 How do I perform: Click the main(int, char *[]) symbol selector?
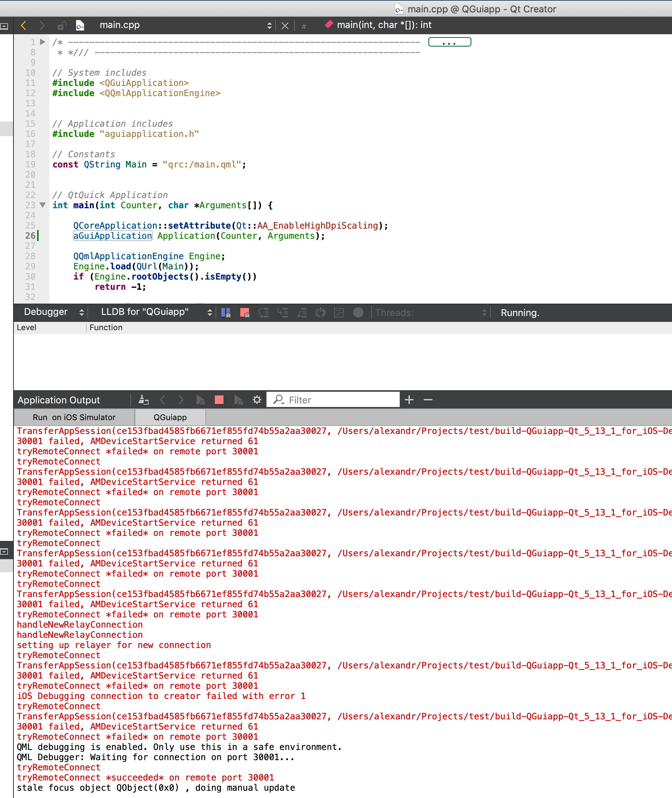[x=384, y=25]
